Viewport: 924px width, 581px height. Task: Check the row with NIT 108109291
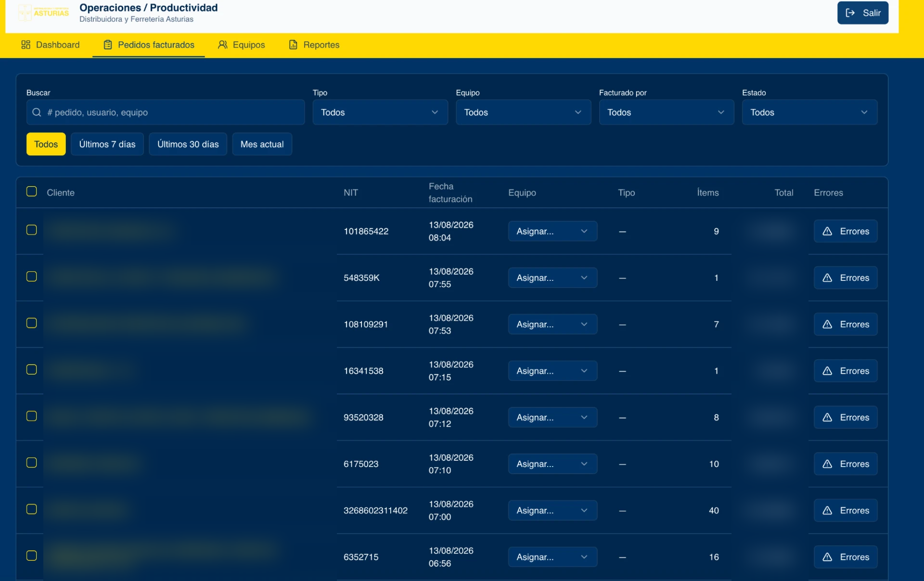(x=32, y=323)
